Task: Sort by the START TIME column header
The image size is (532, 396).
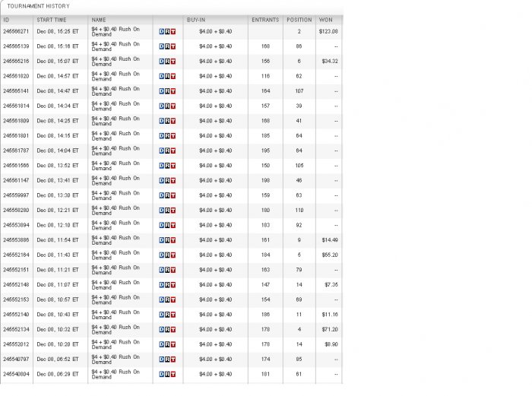Action: click(52, 20)
